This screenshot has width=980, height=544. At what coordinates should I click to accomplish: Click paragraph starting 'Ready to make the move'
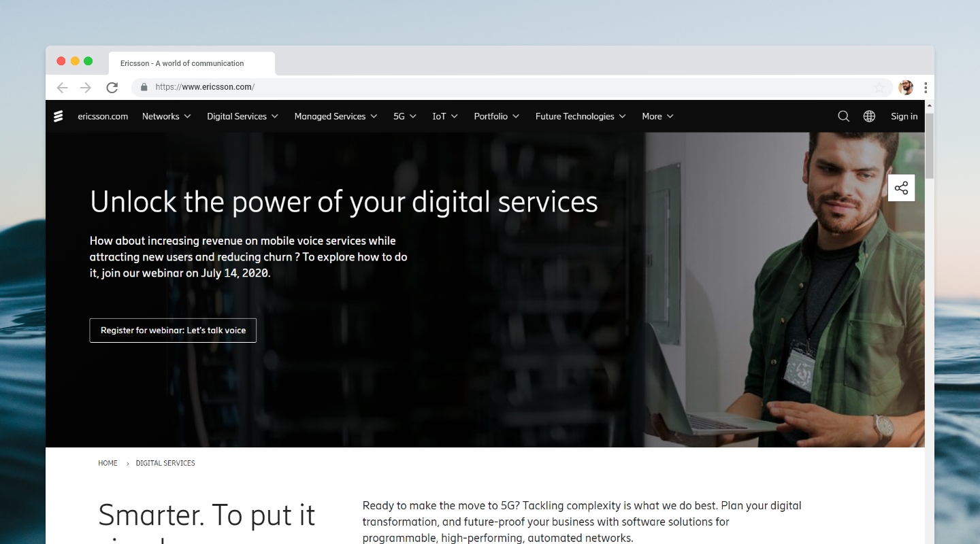(582, 522)
